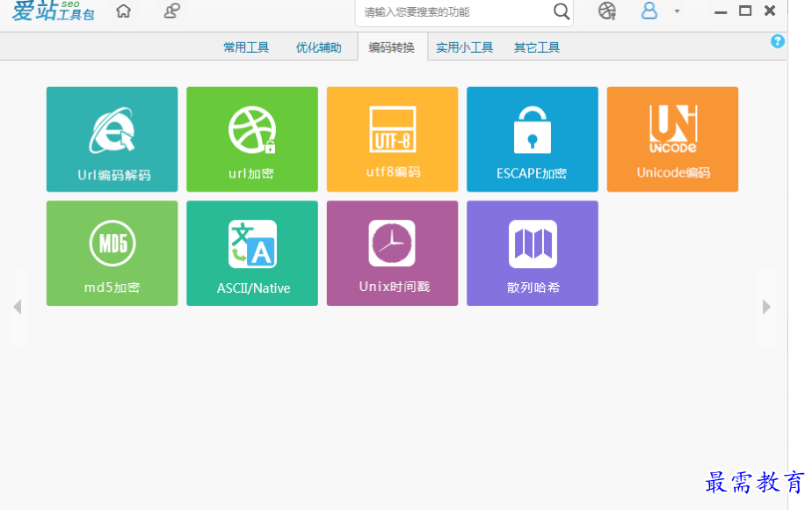Minimize the toolkit window
Viewport: 812px width, 510px height.
click(x=721, y=11)
